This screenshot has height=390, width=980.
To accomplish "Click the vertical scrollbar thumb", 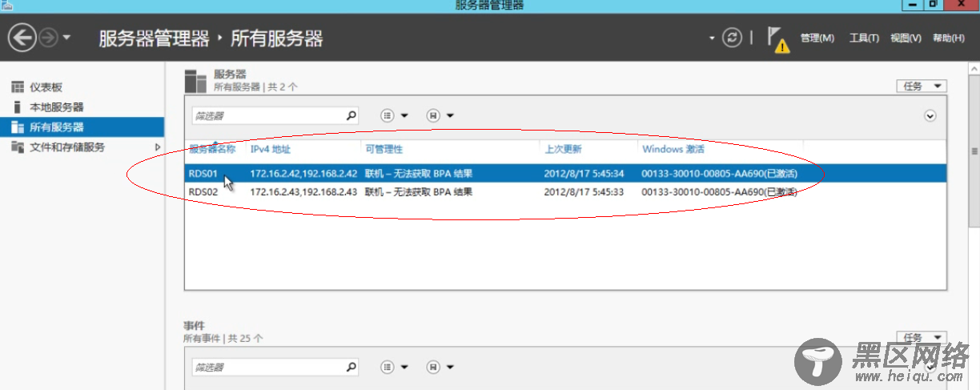I will 974,151.
